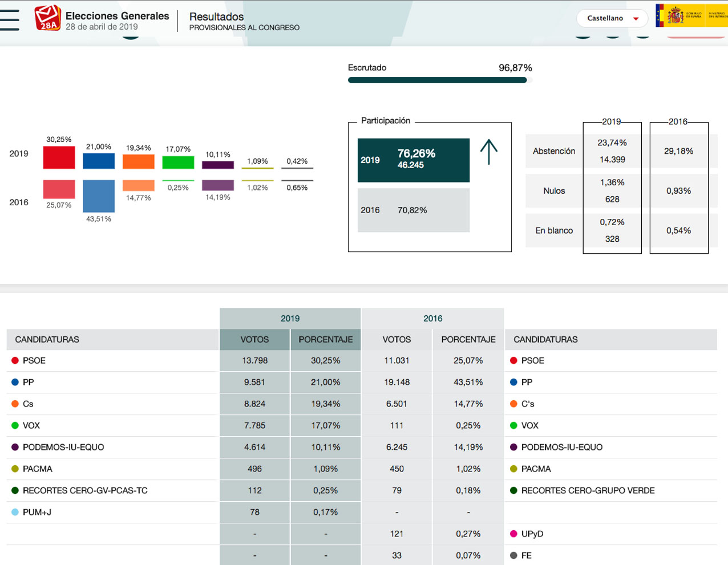Click the purple PODEMOS 2019 bar
The width and height of the screenshot is (728, 565).
(x=218, y=165)
